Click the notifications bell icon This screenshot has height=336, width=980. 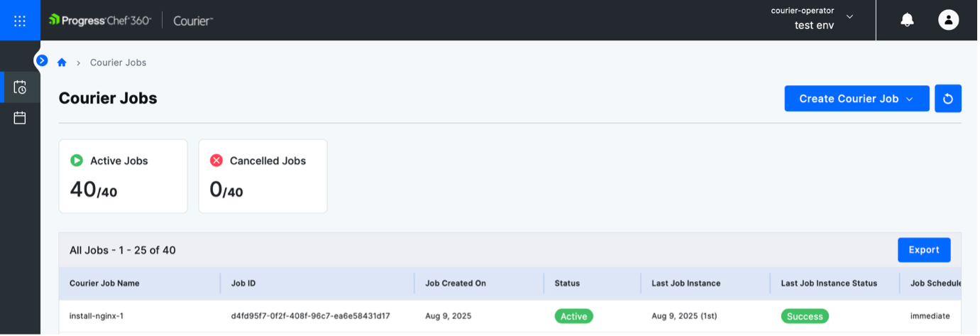906,21
